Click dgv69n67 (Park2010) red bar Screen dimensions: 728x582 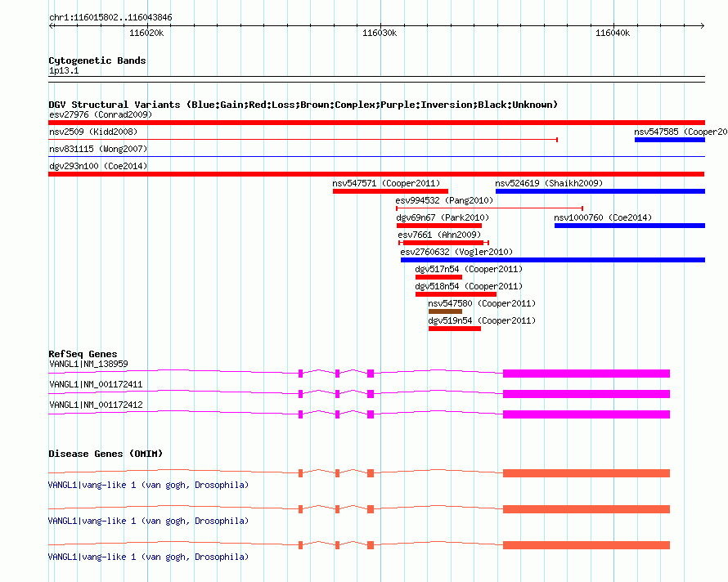coord(439,226)
